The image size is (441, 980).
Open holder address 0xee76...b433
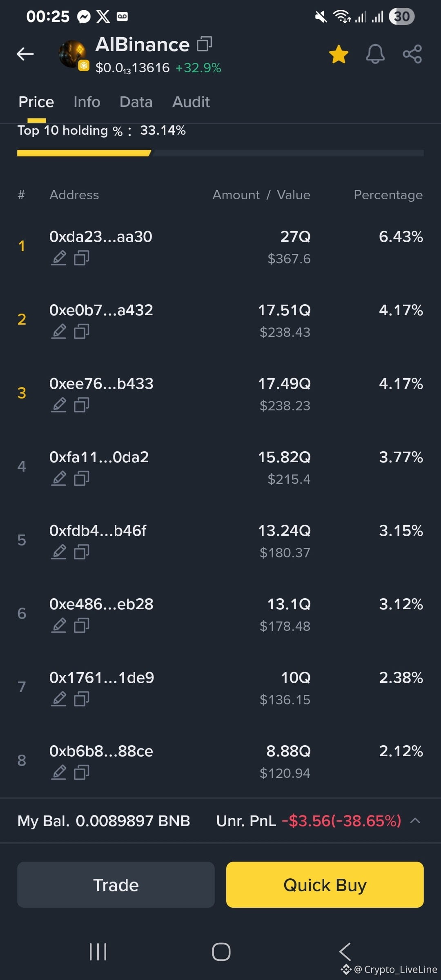click(101, 384)
